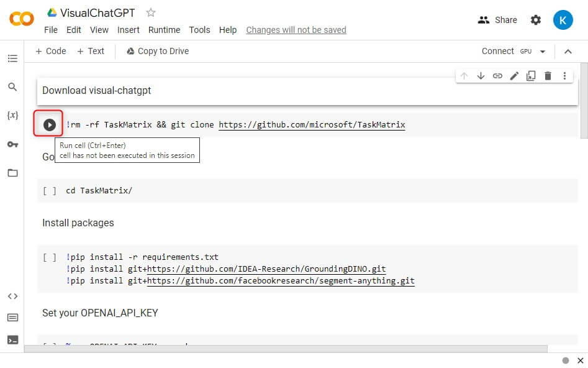
Task: Open the Tools menu
Action: (199, 30)
